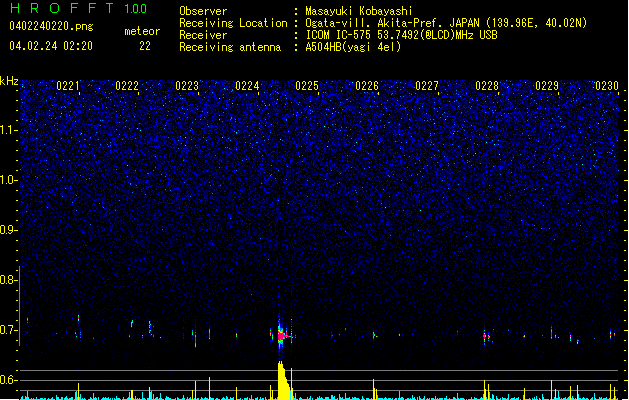Click observer name Masayuki Kobayashi
Screen dimensions: 629x400
(359, 11)
